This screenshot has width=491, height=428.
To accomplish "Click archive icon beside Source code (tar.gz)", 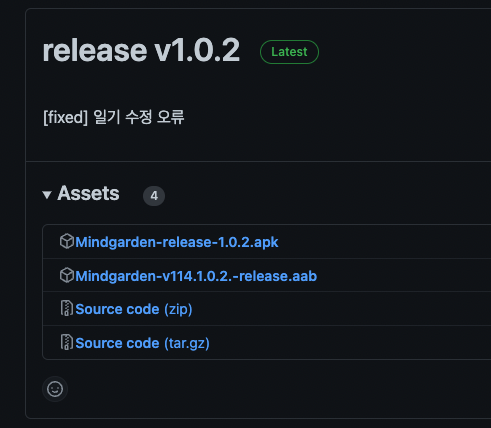I will 67,342.
